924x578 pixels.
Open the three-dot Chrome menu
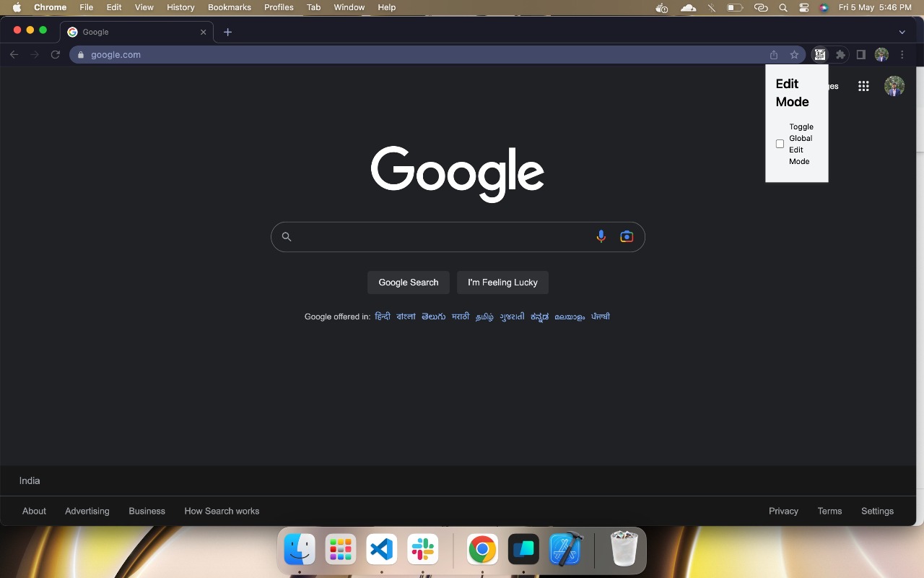pyautogui.click(x=902, y=54)
